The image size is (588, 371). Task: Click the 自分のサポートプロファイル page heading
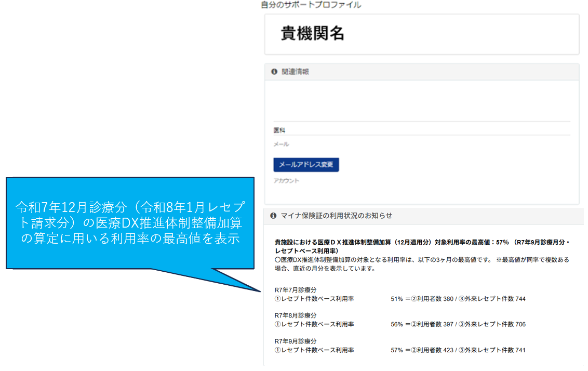point(311,5)
